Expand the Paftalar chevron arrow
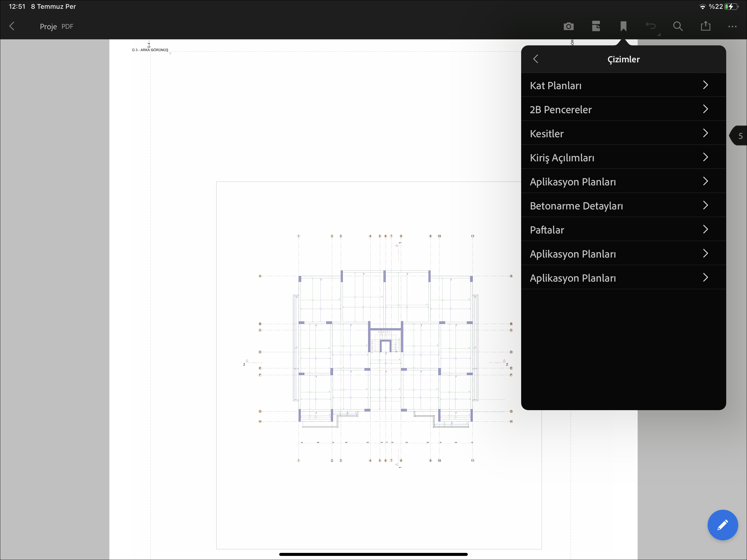This screenshot has height=560, width=747. click(x=705, y=230)
